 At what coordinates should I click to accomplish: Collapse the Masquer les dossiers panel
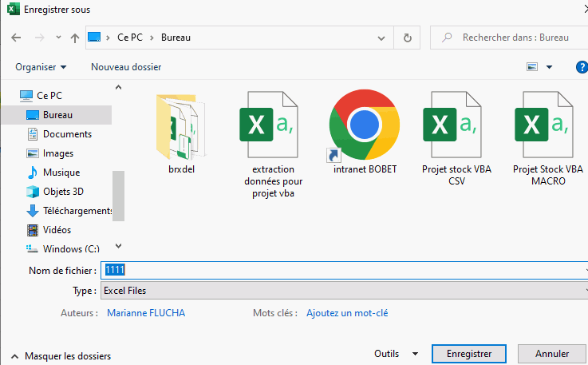(61, 356)
